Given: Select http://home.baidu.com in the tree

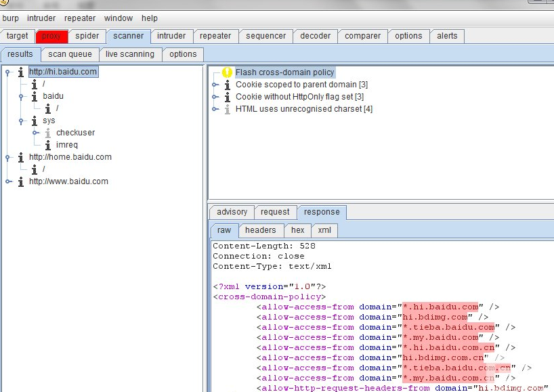Looking at the screenshot, I should coord(70,157).
